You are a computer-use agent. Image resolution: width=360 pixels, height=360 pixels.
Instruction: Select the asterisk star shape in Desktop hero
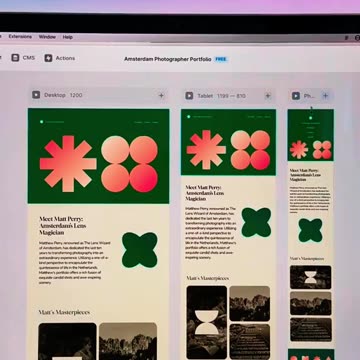pyautogui.click(x=68, y=164)
